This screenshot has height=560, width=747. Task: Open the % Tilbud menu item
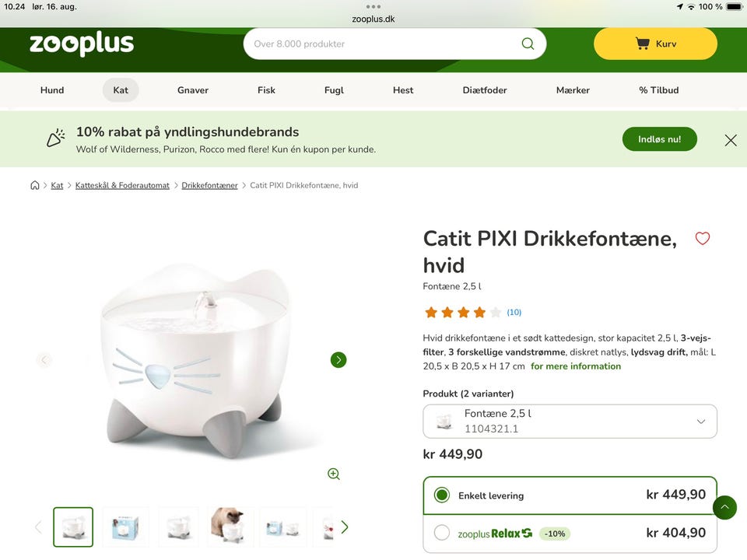(658, 90)
